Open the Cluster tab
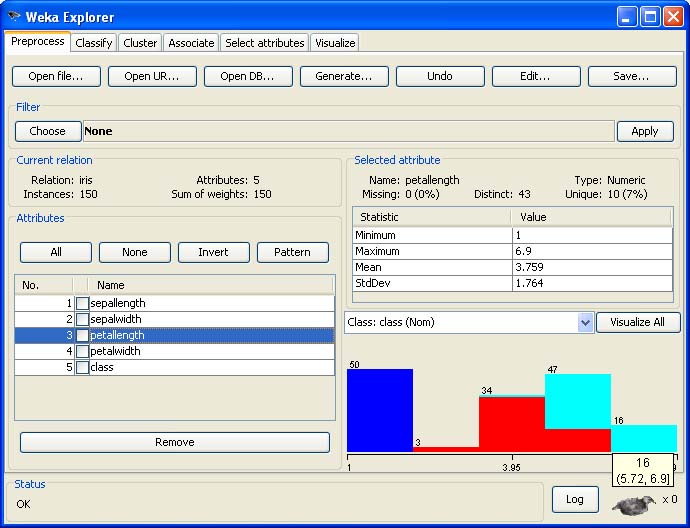 [140, 43]
